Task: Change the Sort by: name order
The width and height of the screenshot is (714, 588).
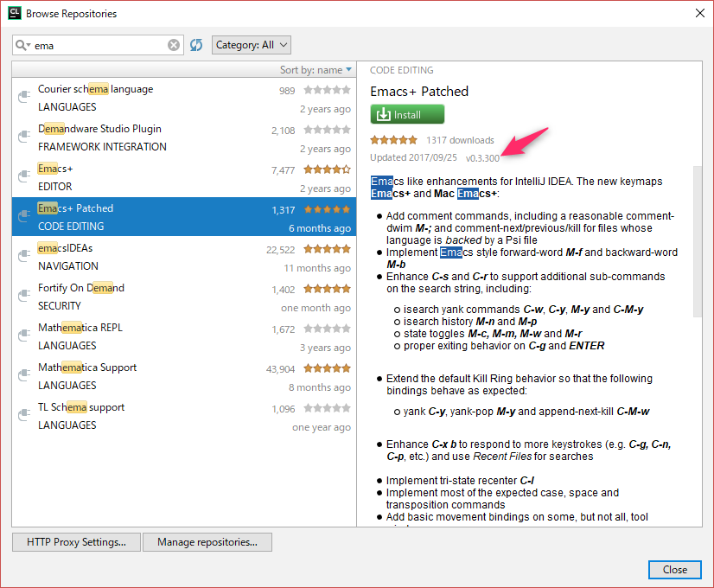Action: (316, 70)
